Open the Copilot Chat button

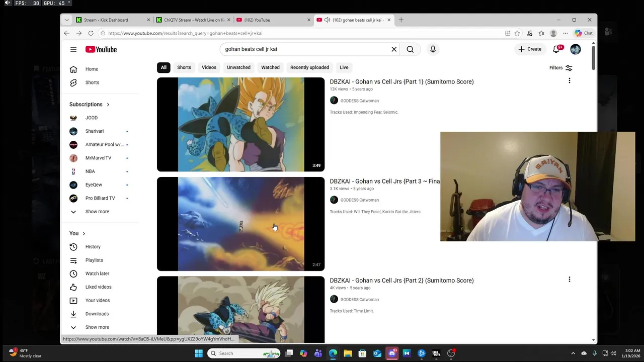[x=584, y=33]
